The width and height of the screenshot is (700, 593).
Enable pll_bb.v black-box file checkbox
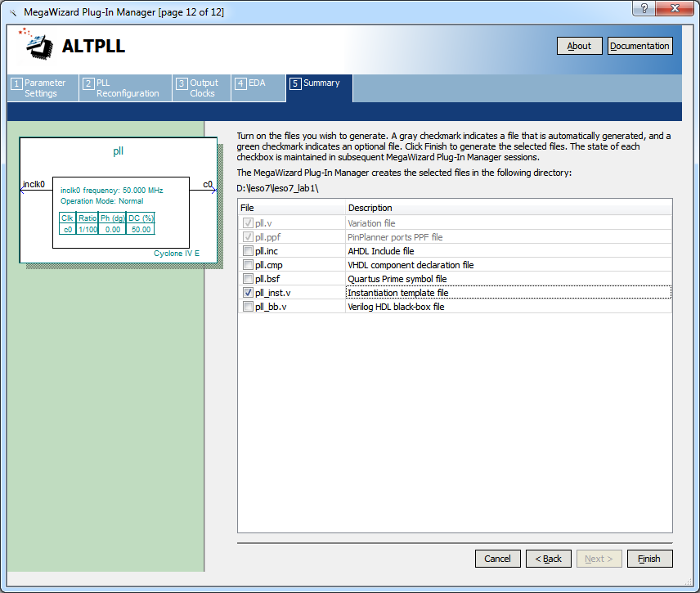248,306
